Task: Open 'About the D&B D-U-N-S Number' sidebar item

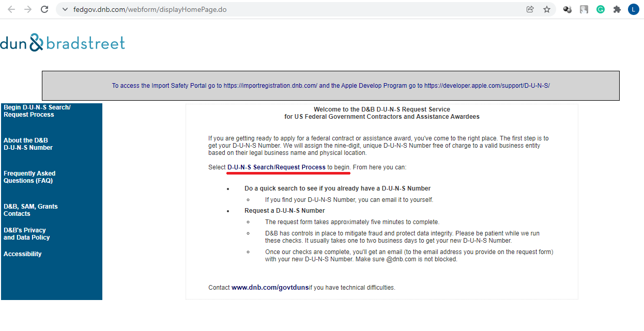Action: [x=28, y=144]
